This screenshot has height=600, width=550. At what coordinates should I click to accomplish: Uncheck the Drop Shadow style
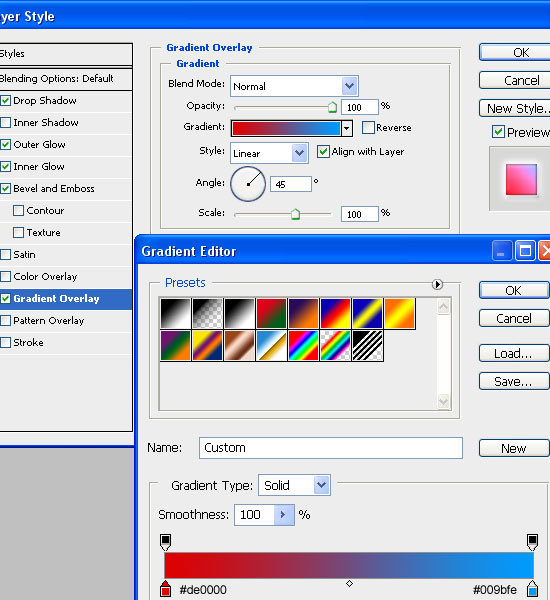pyautogui.click(x=5, y=101)
